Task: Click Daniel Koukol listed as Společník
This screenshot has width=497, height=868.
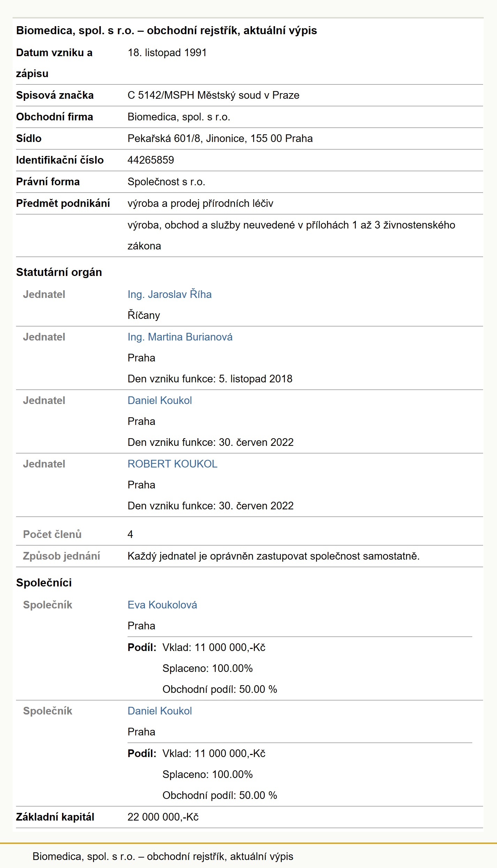Action: 160,711
